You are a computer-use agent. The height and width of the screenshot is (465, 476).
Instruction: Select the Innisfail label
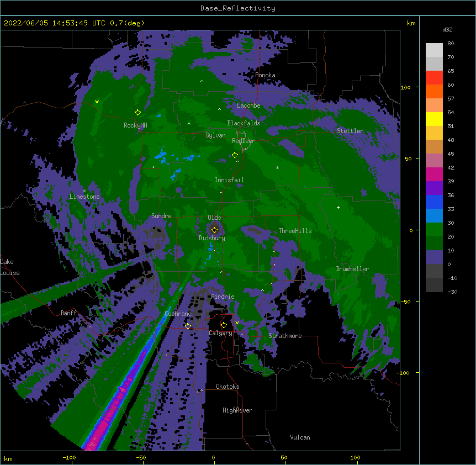[229, 180]
